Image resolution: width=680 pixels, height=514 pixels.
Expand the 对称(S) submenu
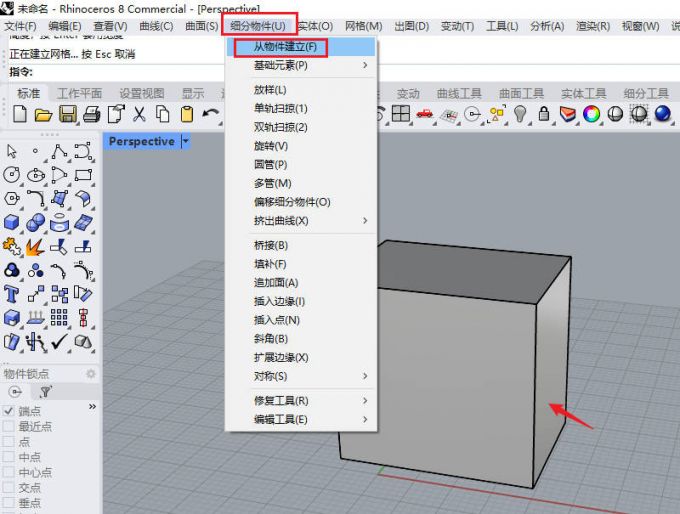pos(301,376)
